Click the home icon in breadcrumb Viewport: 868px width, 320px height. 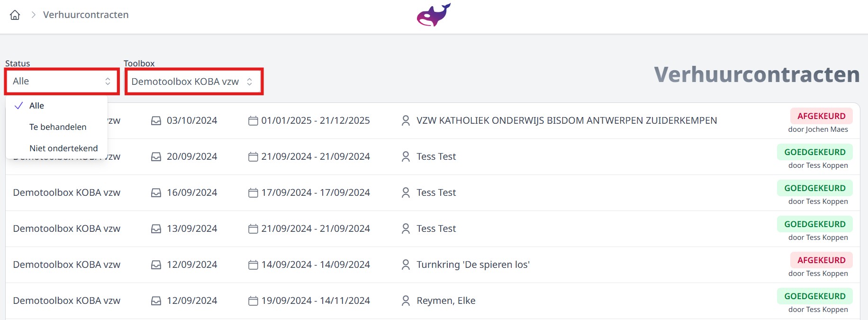point(15,15)
